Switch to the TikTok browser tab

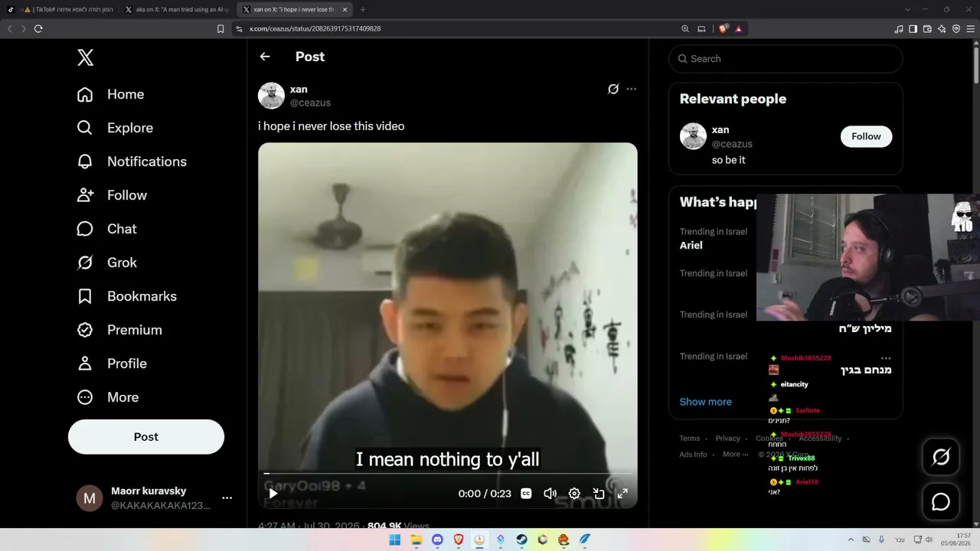tap(62, 9)
